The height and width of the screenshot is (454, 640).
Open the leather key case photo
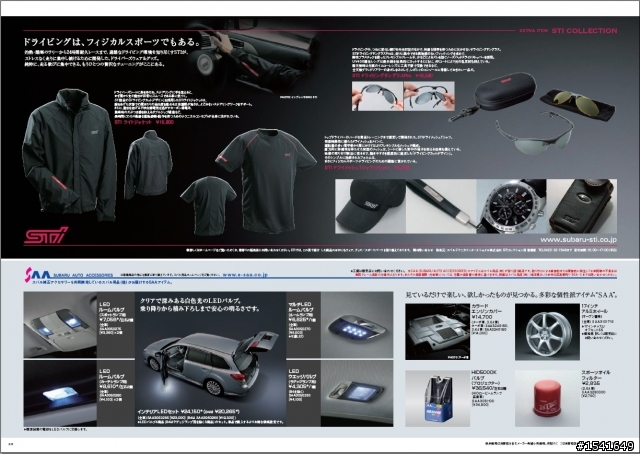(582, 206)
